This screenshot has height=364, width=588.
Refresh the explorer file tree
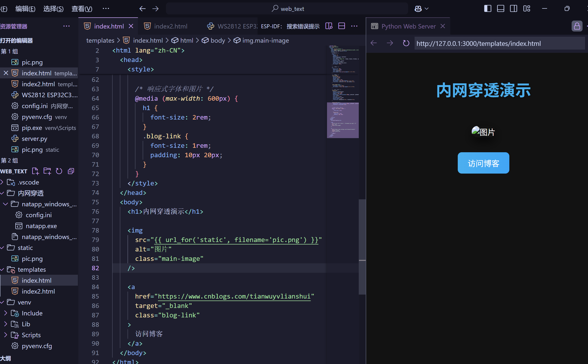[59, 171]
